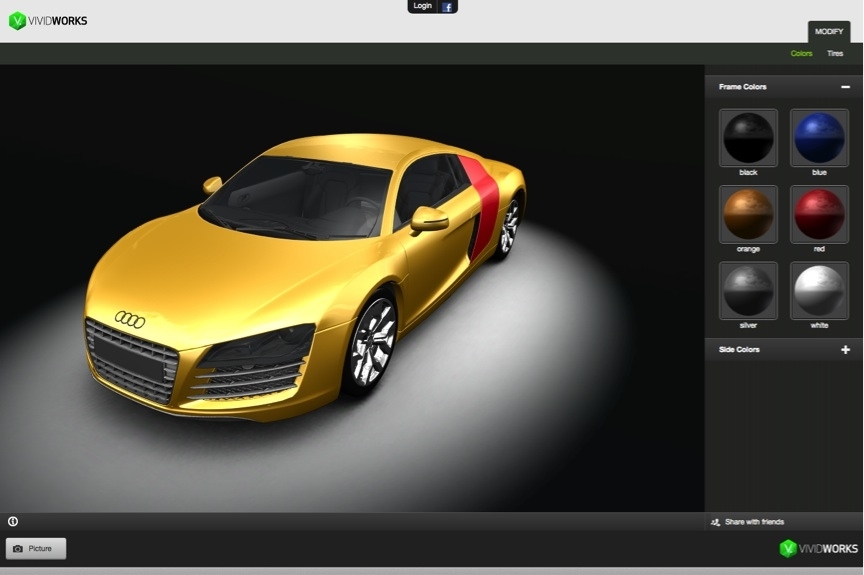Collapse Frame Colors with the minus icon
Screen dimensions: 864x575
coord(845,87)
